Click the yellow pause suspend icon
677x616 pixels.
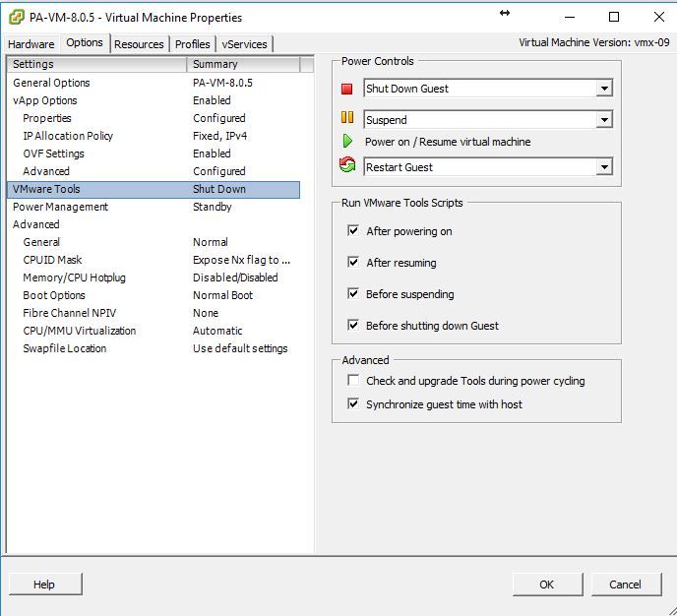pos(347,117)
